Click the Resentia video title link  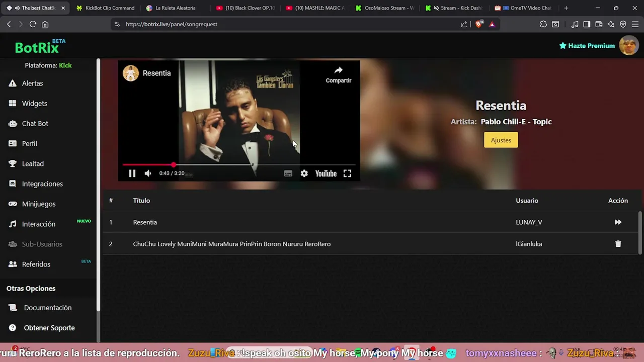[x=156, y=73]
